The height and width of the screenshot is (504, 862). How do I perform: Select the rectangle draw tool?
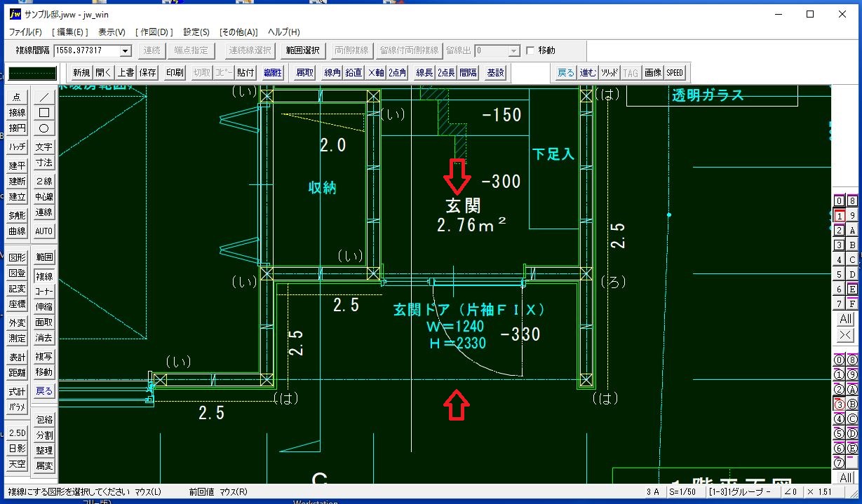click(x=44, y=113)
